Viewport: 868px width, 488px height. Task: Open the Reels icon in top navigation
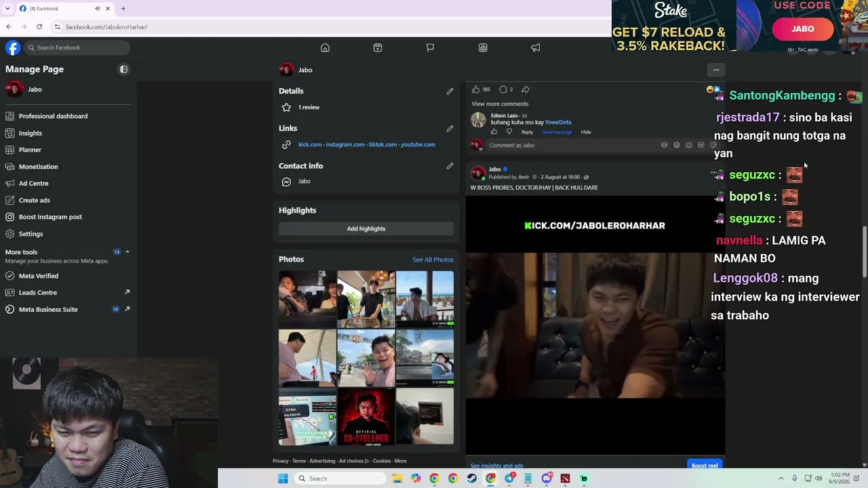point(378,47)
